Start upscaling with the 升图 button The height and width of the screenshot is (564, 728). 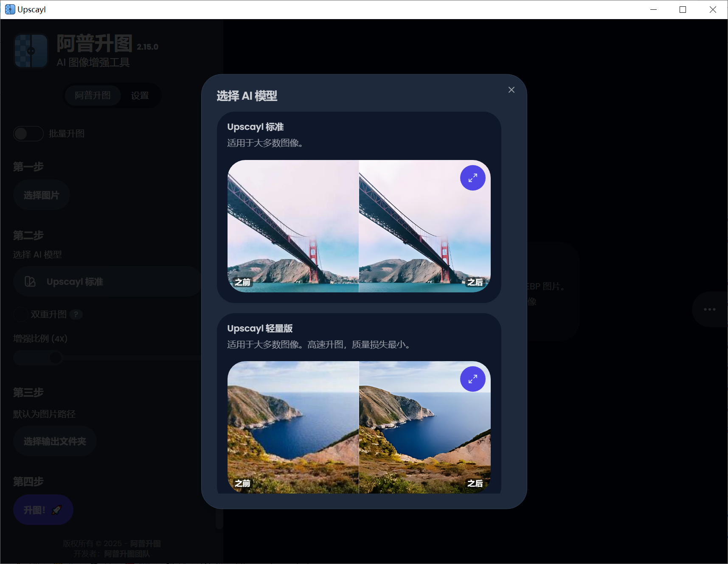tap(43, 510)
